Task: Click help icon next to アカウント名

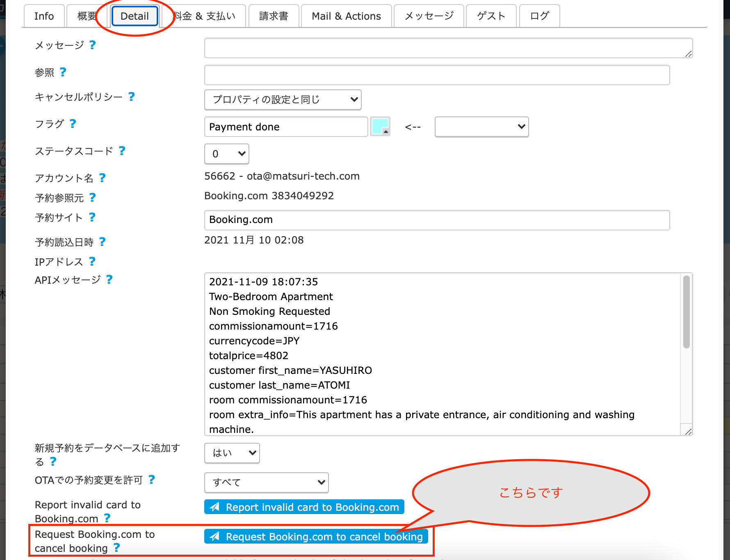Action: coord(102,178)
